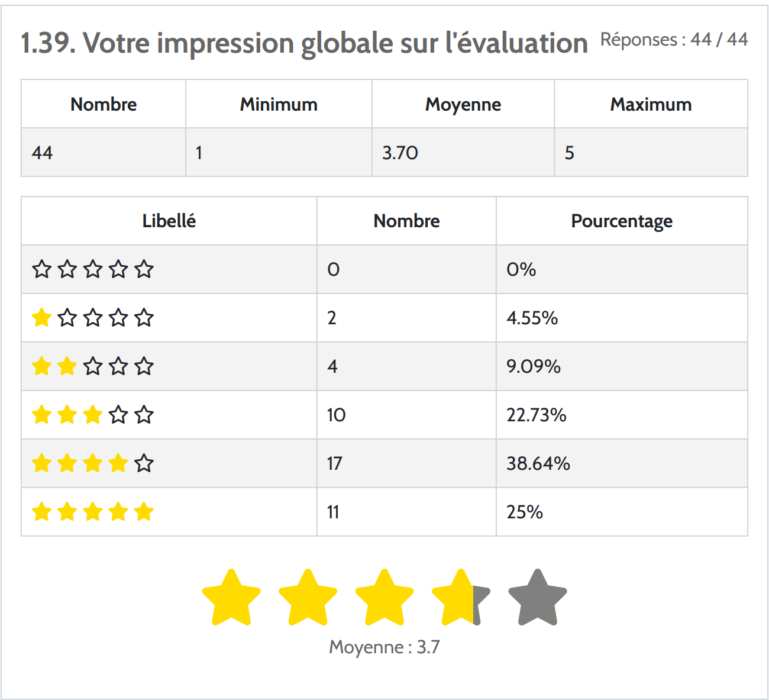The width and height of the screenshot is (769, 700).
Task: Click the half-filled fourth average star
Action: click(x=461, y=598)
